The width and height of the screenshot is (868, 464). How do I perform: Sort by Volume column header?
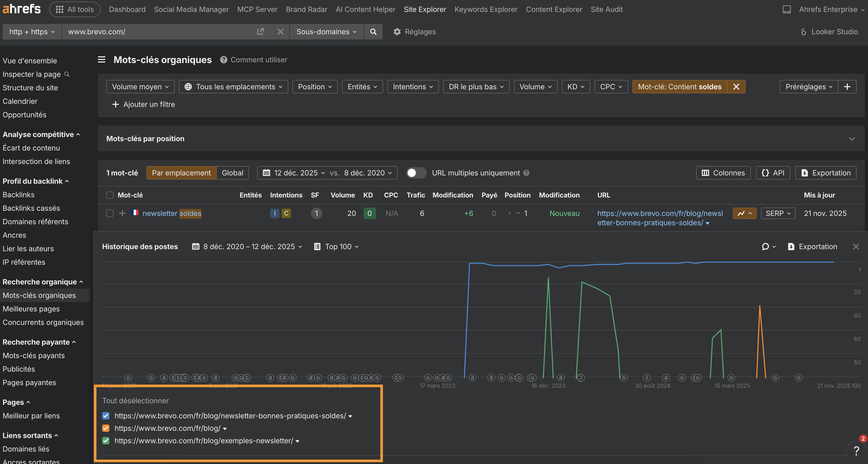342,195
